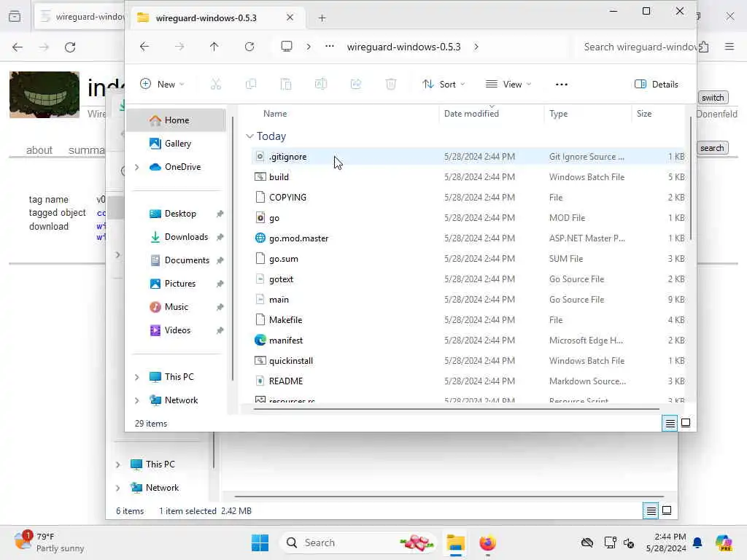Select Home in navigation pane
This screenshot has height=560, width=747.
click(177, 120)
